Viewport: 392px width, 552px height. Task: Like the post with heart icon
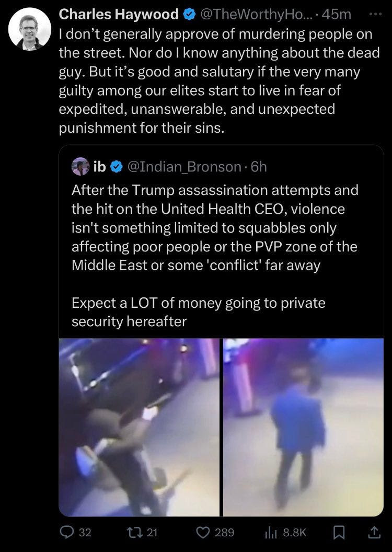pyautogui.click(x=203, y=532)
